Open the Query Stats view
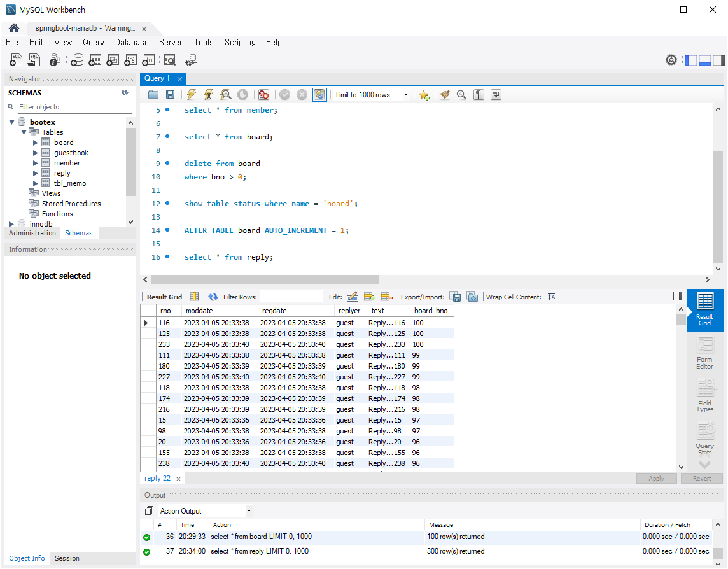This screenshot has width=728, height=569. pyautogui.click(x=705, y=439)
